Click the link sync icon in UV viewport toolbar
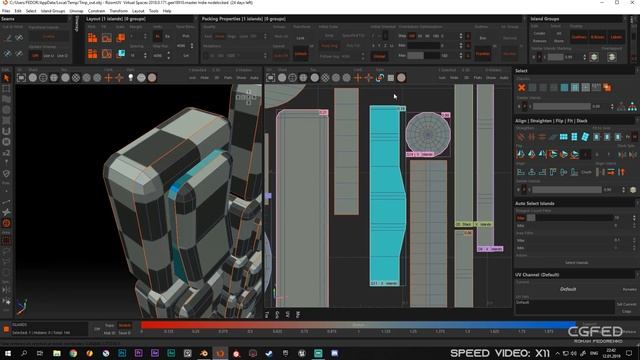 380,78
